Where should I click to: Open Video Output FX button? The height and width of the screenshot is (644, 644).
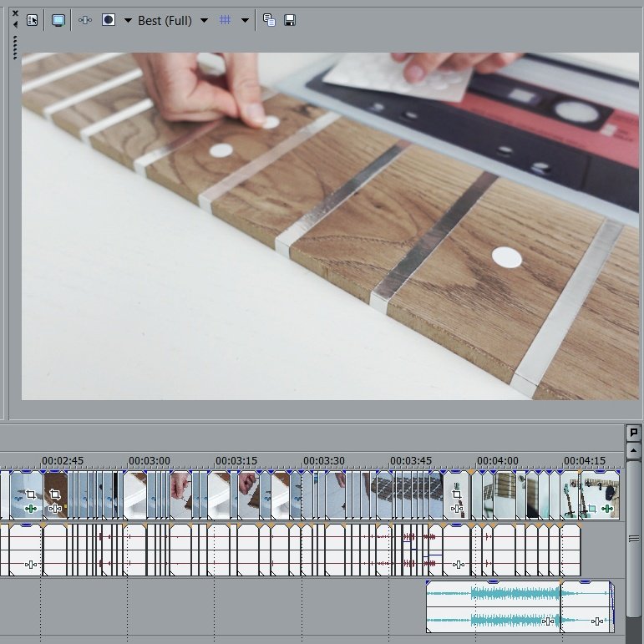pos(85,20)
